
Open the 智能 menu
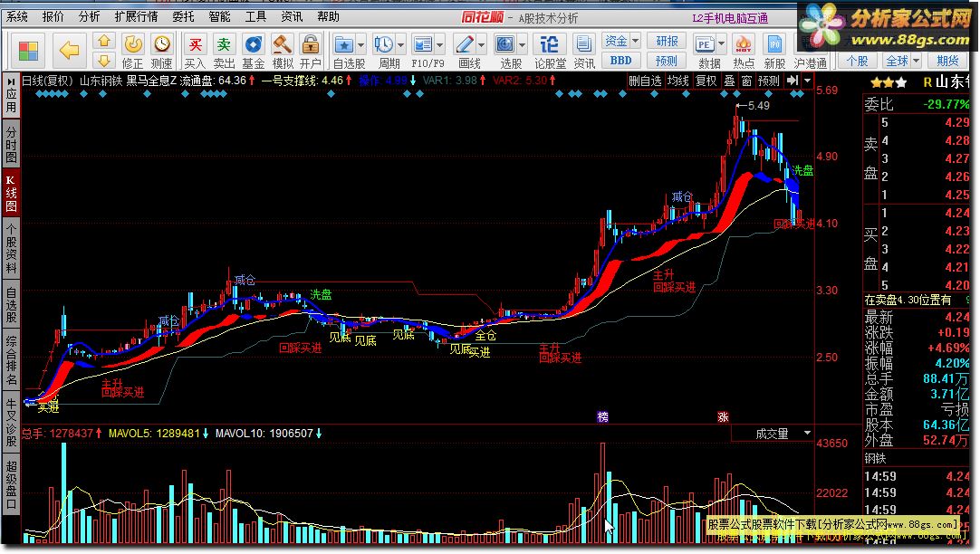(x=219, y=17)
